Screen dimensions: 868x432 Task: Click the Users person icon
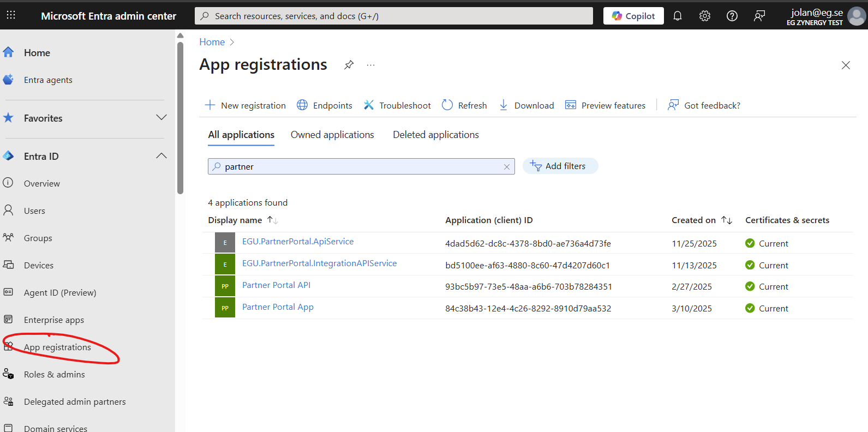coord(8,210)
